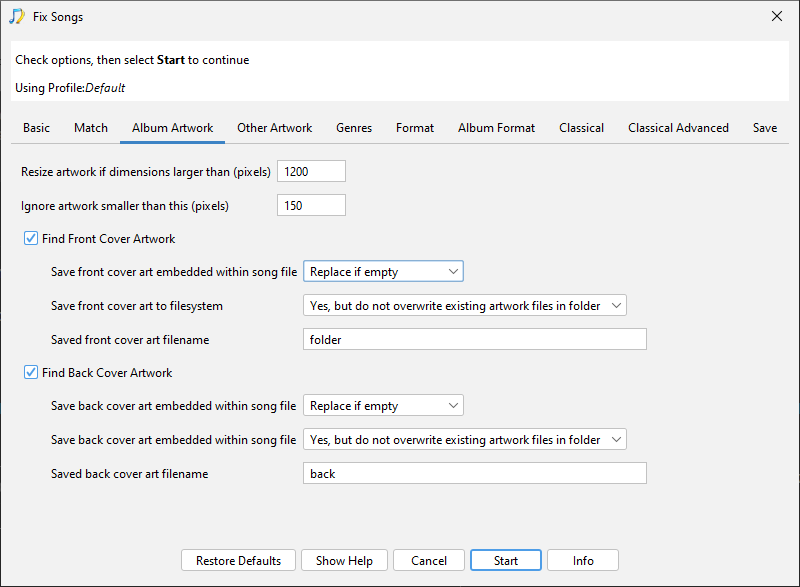
Task: Open front cover filesystem save dropdown
Action: [464, 306]
